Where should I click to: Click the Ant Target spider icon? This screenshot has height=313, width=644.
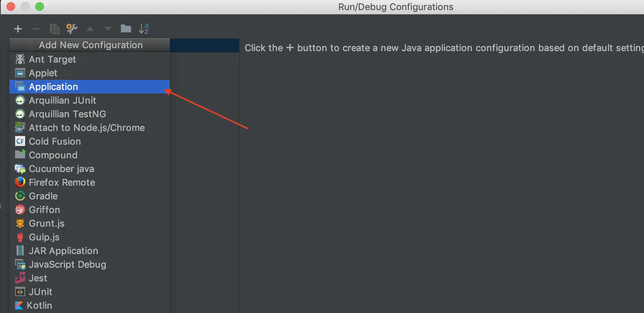pos(20,59)
